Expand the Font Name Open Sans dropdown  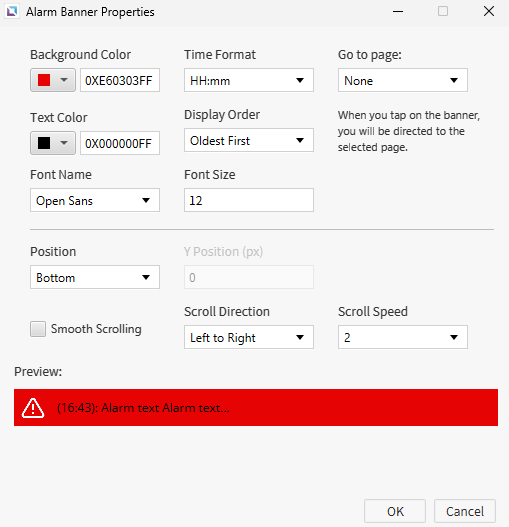coord(95,200)
